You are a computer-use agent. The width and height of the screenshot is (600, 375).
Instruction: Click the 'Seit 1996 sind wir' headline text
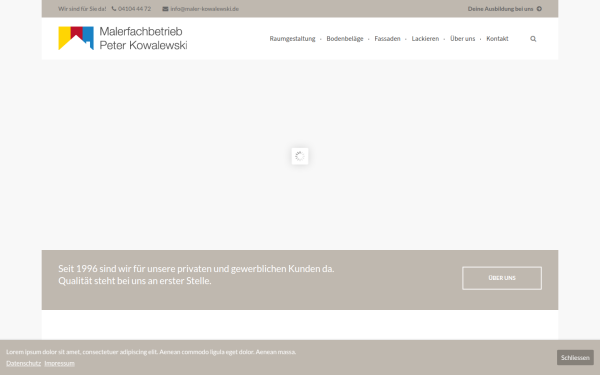click(196, 275)
